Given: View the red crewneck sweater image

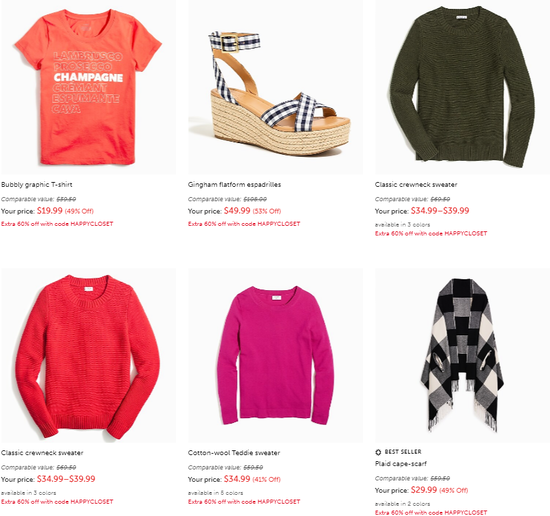Looking at the screenshot, I should click(x=88, y=355).
